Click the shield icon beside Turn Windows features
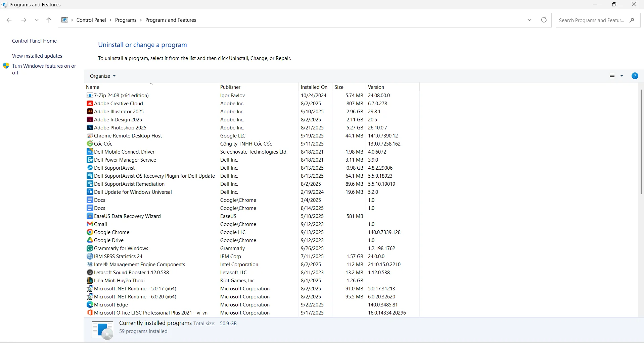Screen dimensions: 644x343 [6, 66]
